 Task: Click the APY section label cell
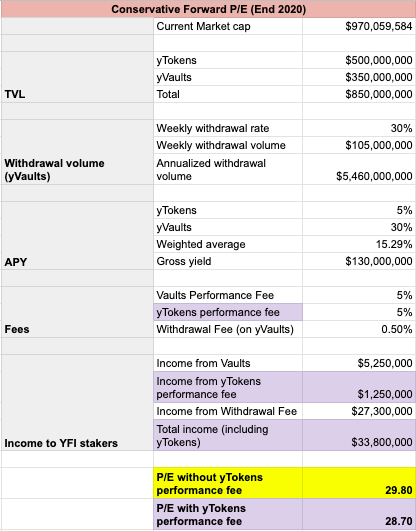77,236
